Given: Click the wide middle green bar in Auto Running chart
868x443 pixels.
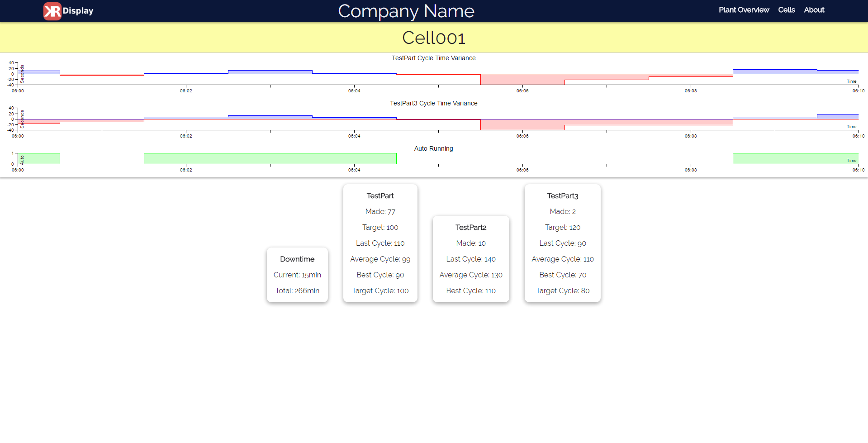Looking at the screenshot, I should [270, 158].
